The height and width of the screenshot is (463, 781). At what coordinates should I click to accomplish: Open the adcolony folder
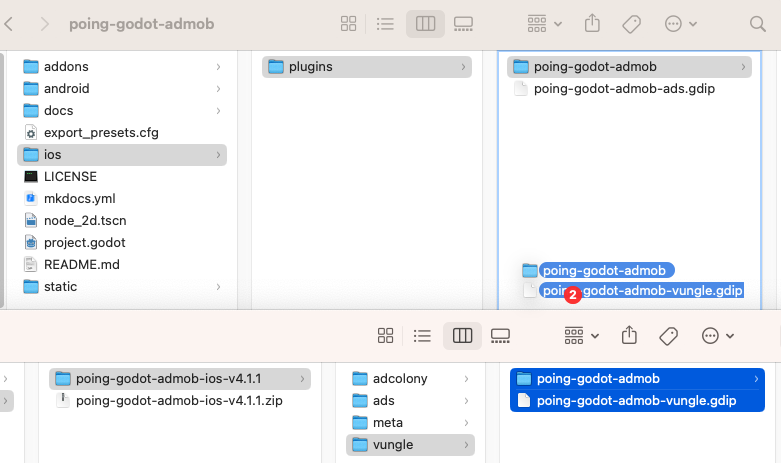400,379
